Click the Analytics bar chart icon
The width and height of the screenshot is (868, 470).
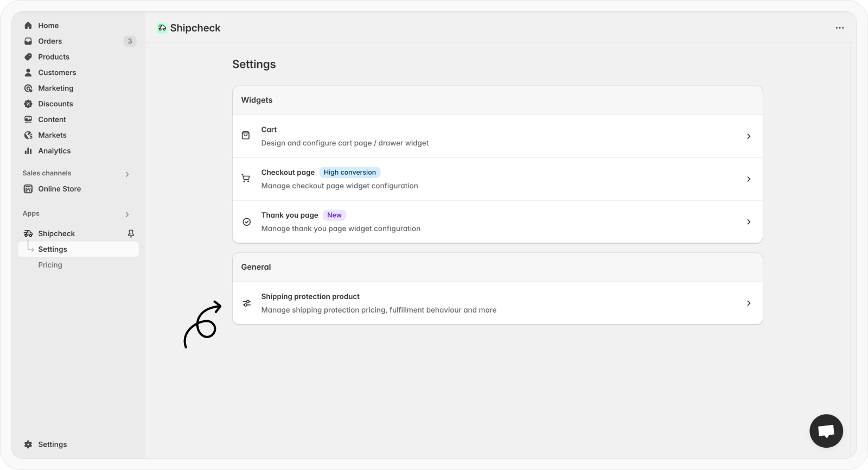pos(28,151)
